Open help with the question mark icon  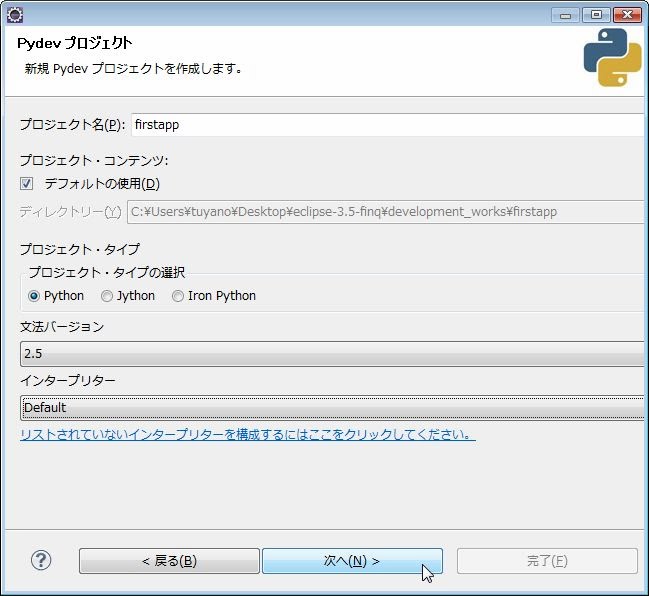41,560
